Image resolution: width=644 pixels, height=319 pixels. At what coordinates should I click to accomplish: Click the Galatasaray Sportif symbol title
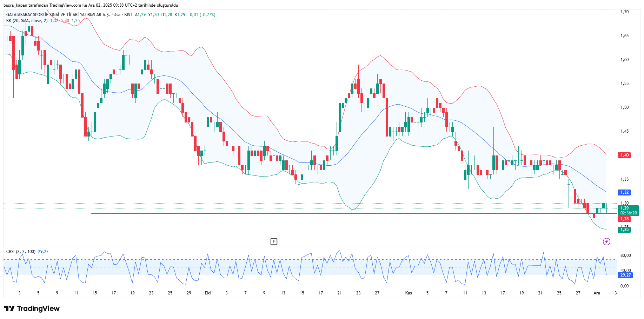pos(58,15)
